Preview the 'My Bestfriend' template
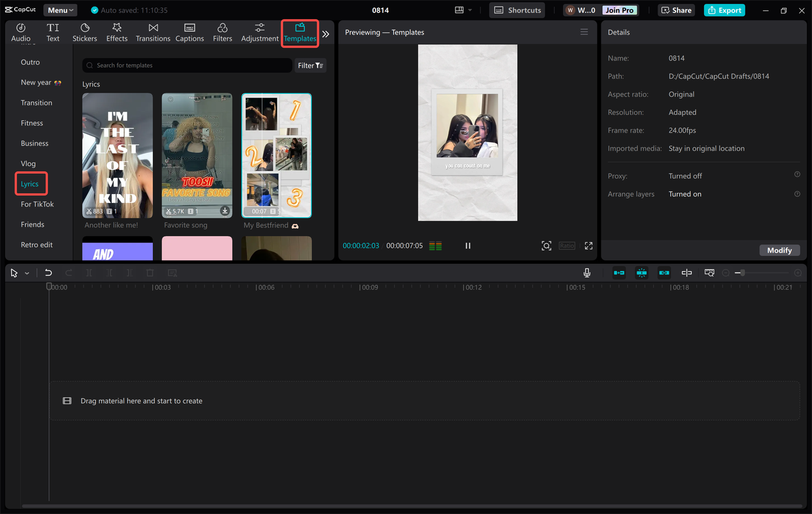The image size is (812, 514). (x=277, y=155)
